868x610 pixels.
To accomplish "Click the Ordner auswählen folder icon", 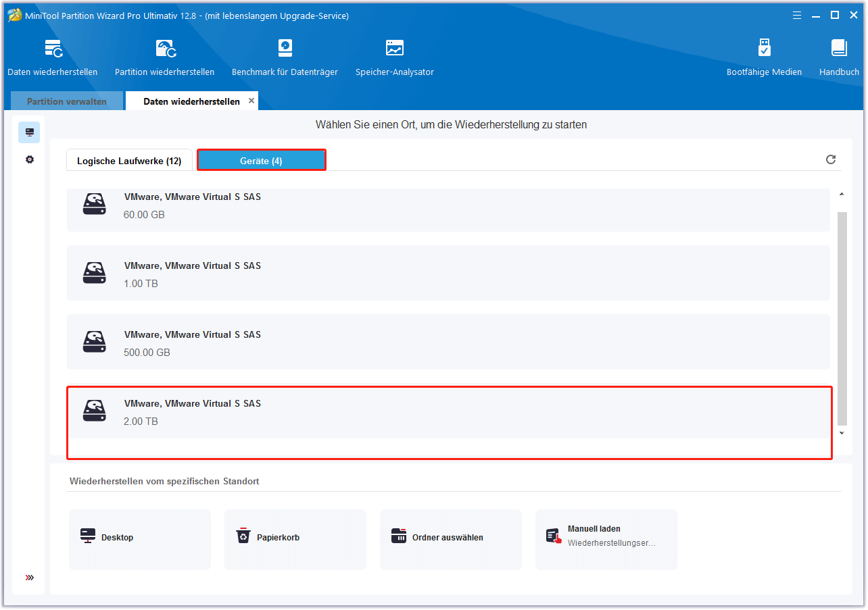I will [x=399, y=536].
